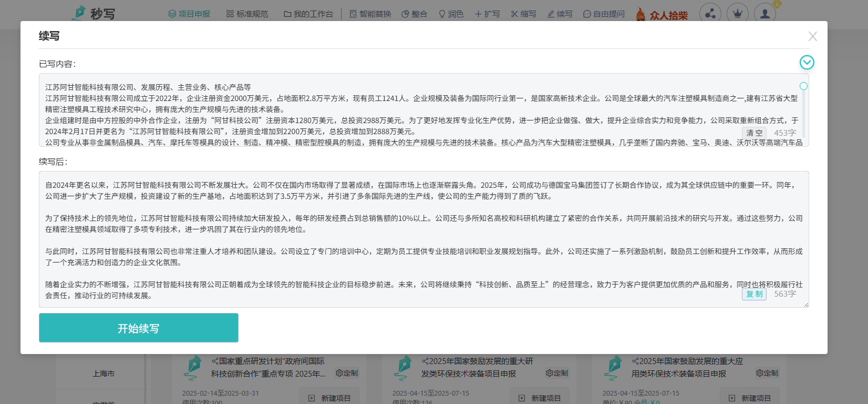Click 定制 on 发类环保技术装备项目申报 card
Viewport: 868px width, 404px height.
pyautogui.click(x=557, y=373)
